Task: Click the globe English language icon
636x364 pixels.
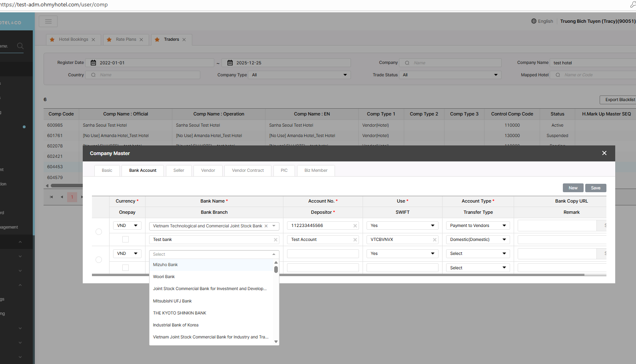Action: pos(534,21)
